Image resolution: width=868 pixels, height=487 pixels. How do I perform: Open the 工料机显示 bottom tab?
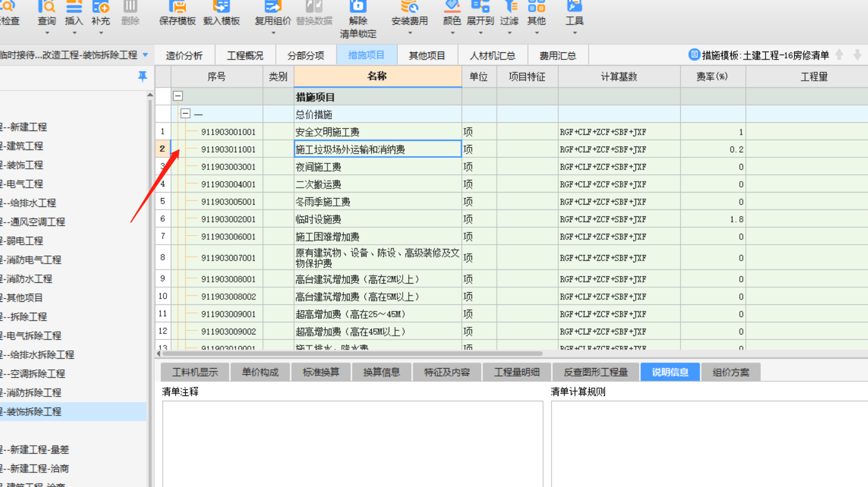point(195,372)
